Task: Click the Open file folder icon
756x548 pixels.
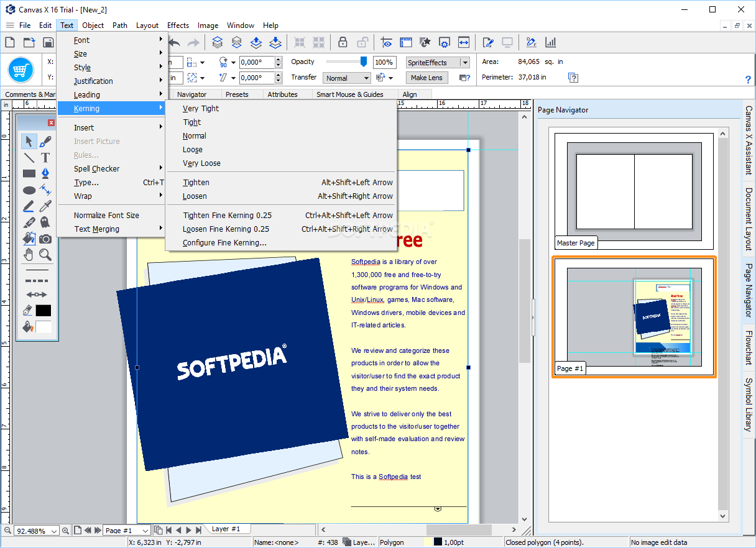Action: [29, 42]
